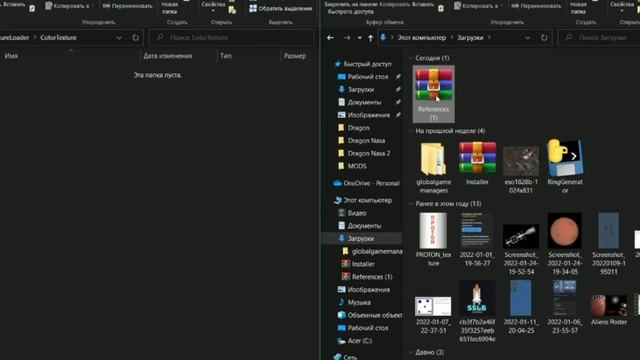The width and height of the screenshot is (640, 360).
Task: Click 'Обратить выделение' in left window ribbon
Action: (x=280, y=8)
